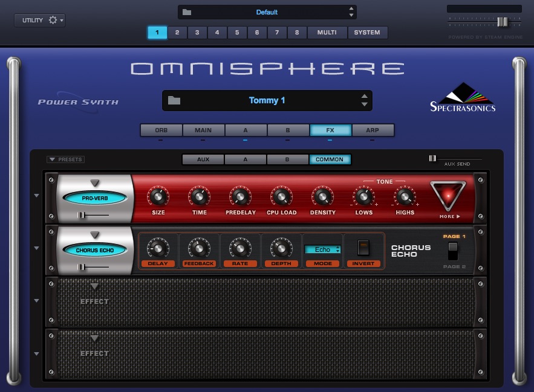Image resolution: width=534 pixels, height=392 pixels.
Task: Select part 7 button
Action: coord(277,33)
